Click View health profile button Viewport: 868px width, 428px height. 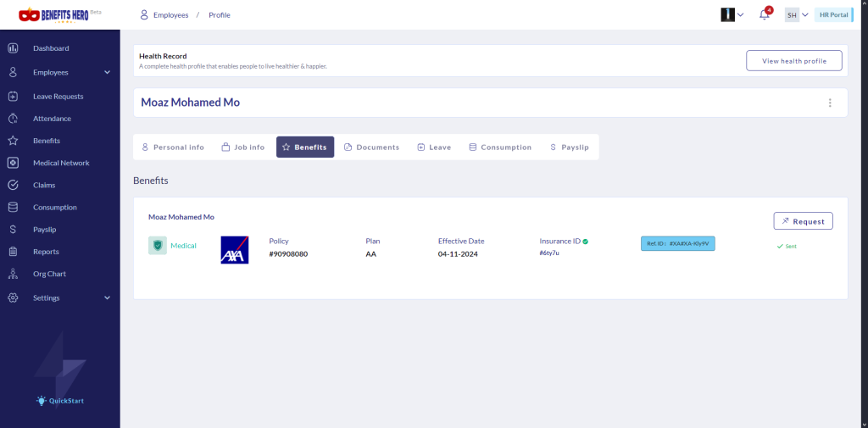click(x=793, y=61)
